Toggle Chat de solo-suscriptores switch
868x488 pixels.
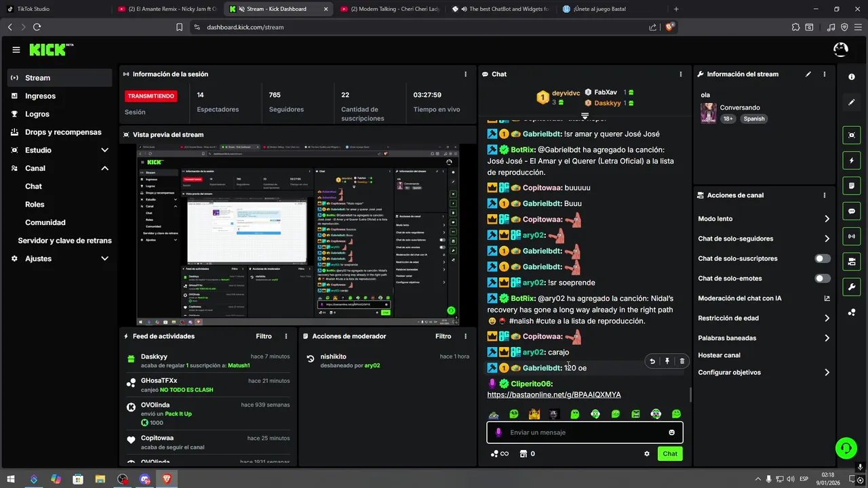click(x=823, y=258)
